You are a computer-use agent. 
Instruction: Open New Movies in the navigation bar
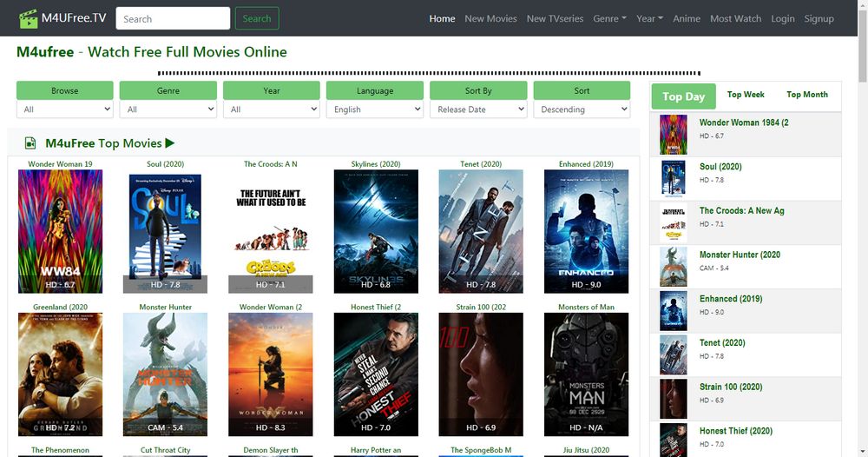pyautogui.click(x=490, y=18)
